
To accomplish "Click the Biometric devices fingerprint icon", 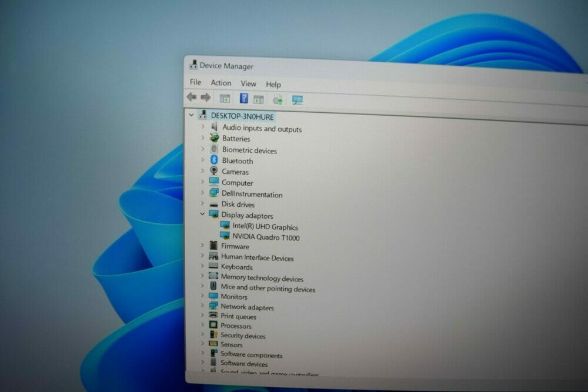I will click(x=214, y=149).
